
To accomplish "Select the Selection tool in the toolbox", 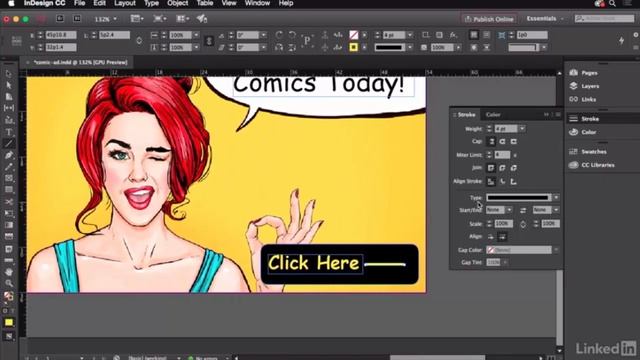I will (9, 74).
